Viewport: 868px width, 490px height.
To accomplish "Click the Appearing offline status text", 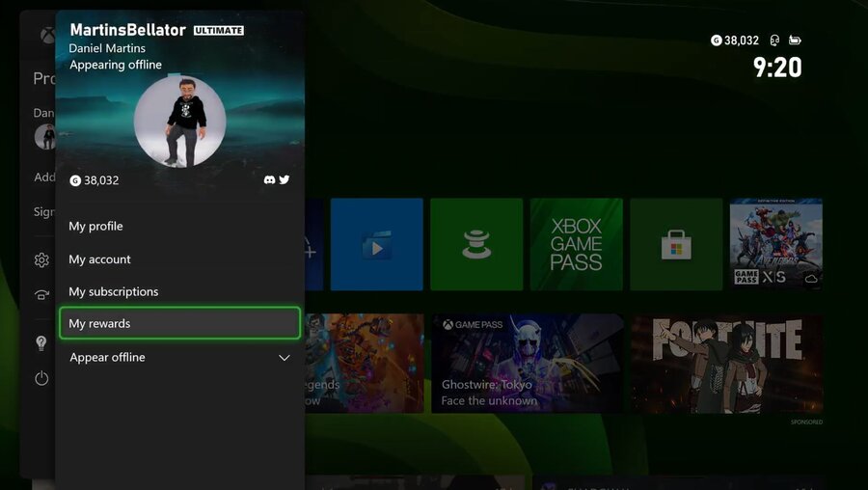I will pyautogui.click(x=116, y=65).
